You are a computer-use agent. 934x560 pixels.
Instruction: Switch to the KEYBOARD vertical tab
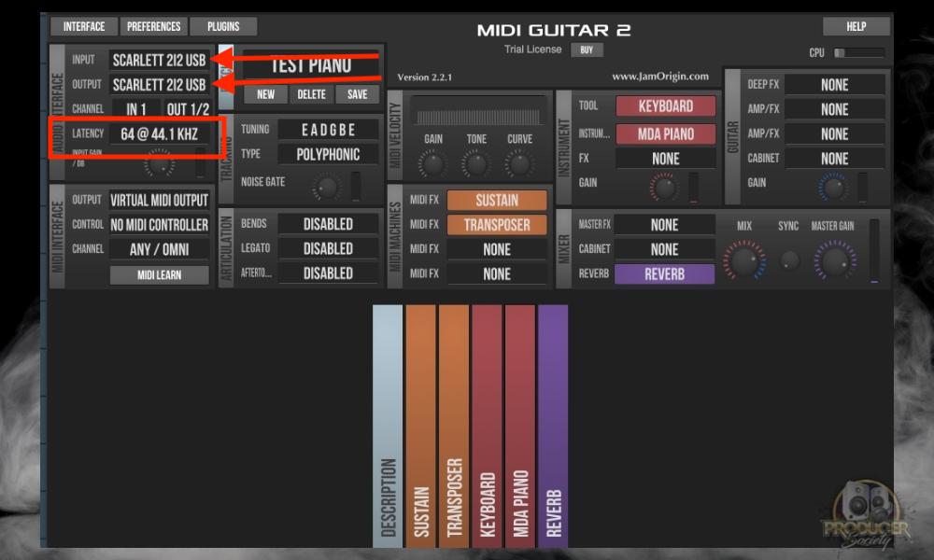click(x=487, y=427)
